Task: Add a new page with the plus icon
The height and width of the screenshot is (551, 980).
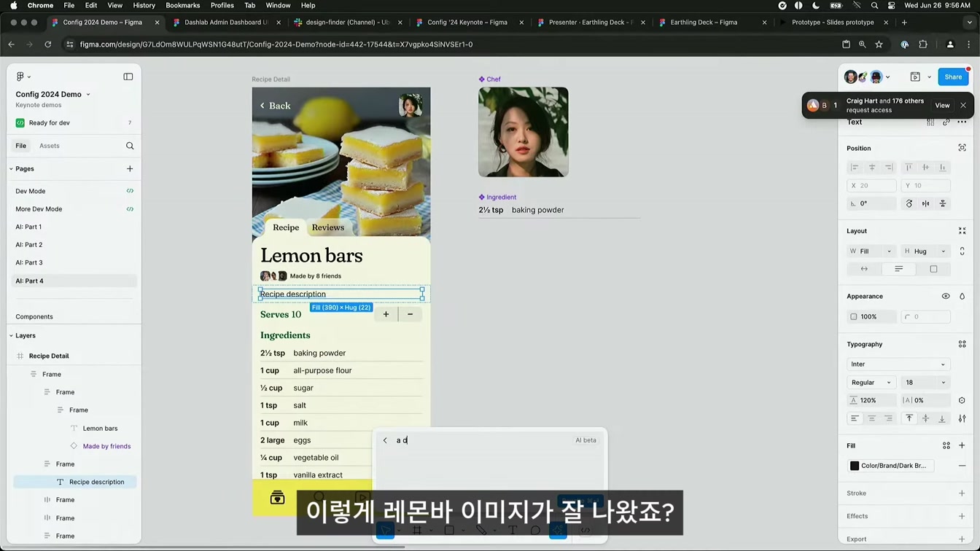Action: pyautogui.click(x=130, y=168)
